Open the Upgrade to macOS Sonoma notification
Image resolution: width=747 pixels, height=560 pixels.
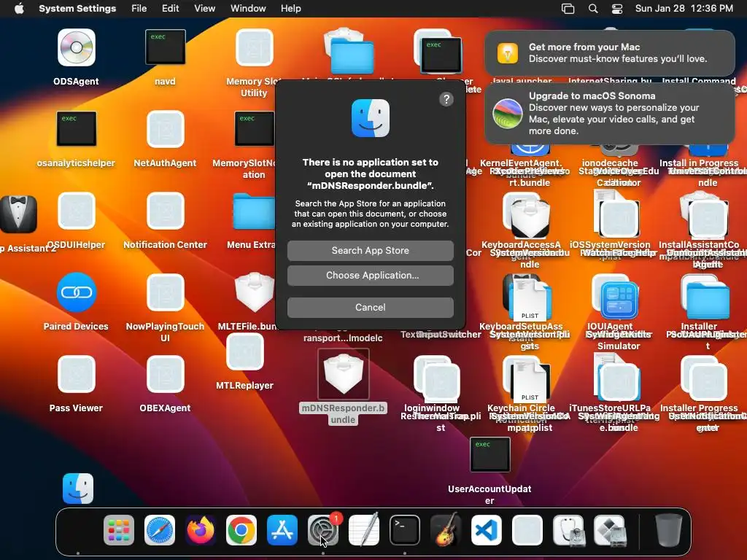coord(609,113)
